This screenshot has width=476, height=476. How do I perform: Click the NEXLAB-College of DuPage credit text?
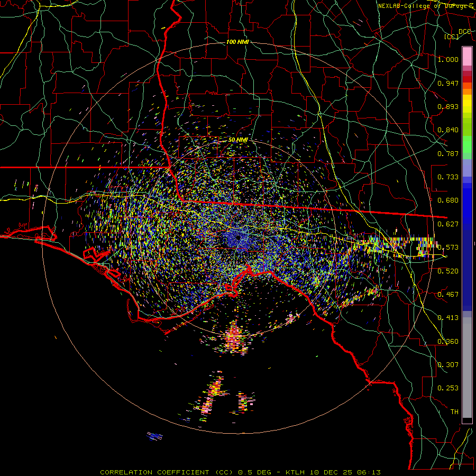tap(426, 6)
